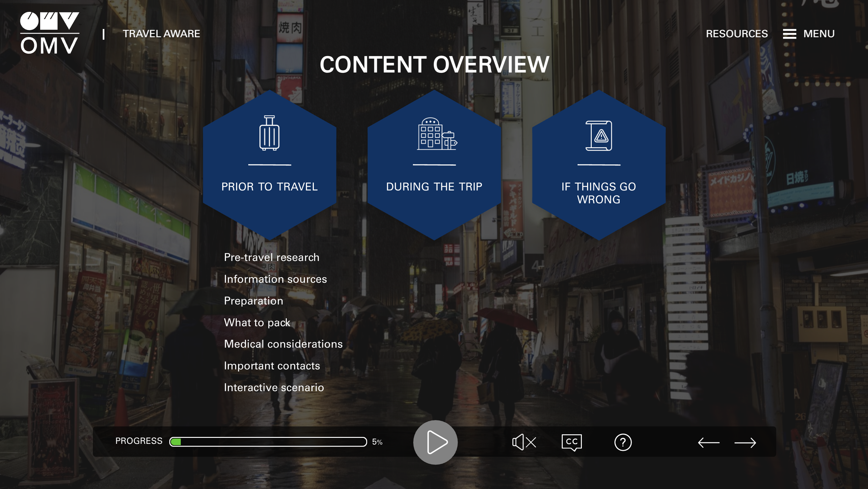Screen dimensions: 868x489
Task: Click the warning document icon
Action: pos(599,135)
